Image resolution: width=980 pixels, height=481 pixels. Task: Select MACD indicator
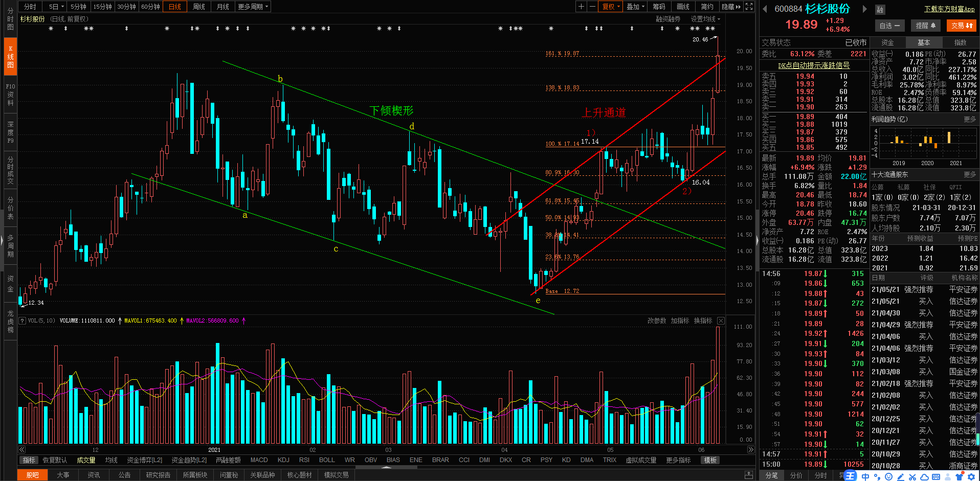tap(259, 460)
